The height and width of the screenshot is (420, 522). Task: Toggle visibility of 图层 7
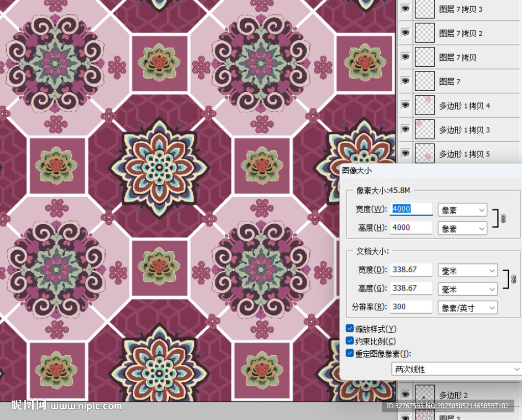[405, 81]
